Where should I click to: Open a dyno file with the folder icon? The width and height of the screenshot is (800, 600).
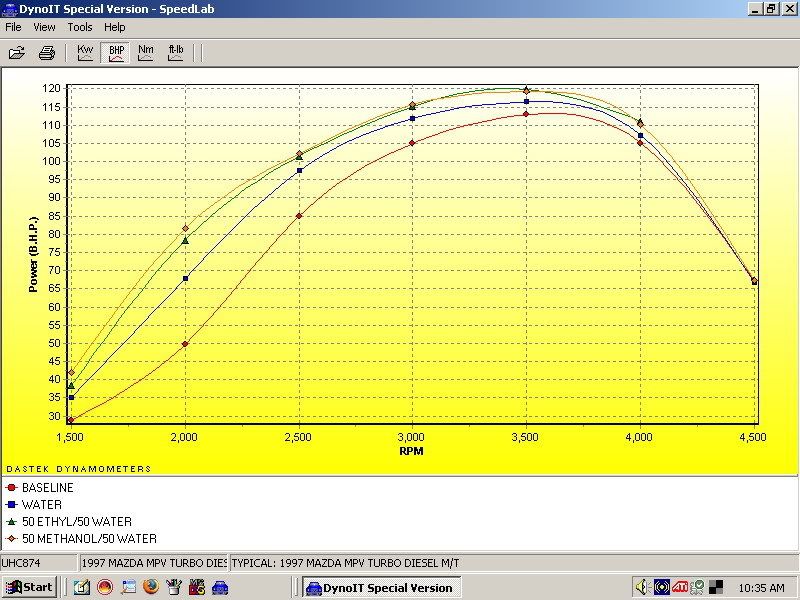point(17,53)
